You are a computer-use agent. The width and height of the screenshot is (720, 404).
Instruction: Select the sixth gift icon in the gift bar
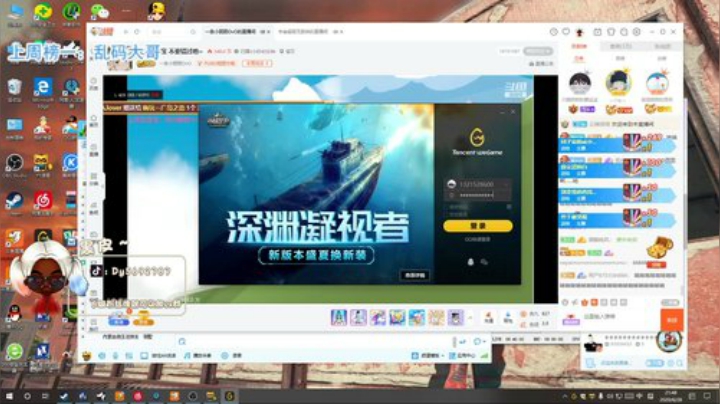pyautogui.click(x=436, y=317)
